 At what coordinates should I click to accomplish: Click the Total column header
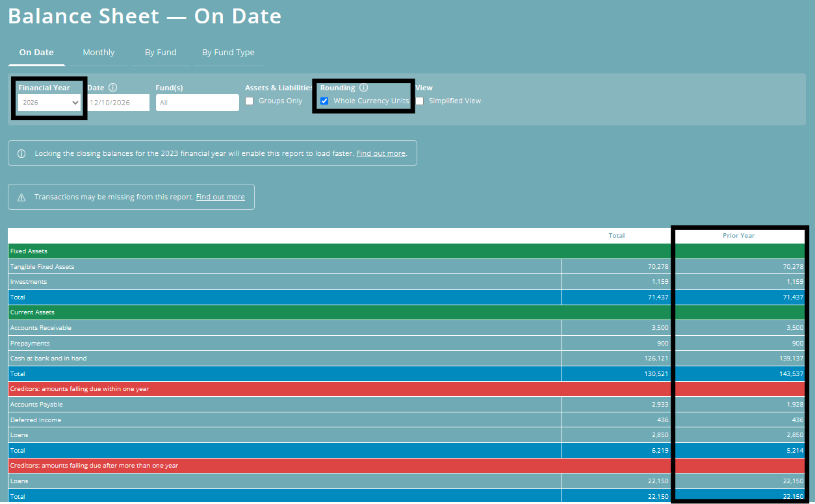pos(616,236)
